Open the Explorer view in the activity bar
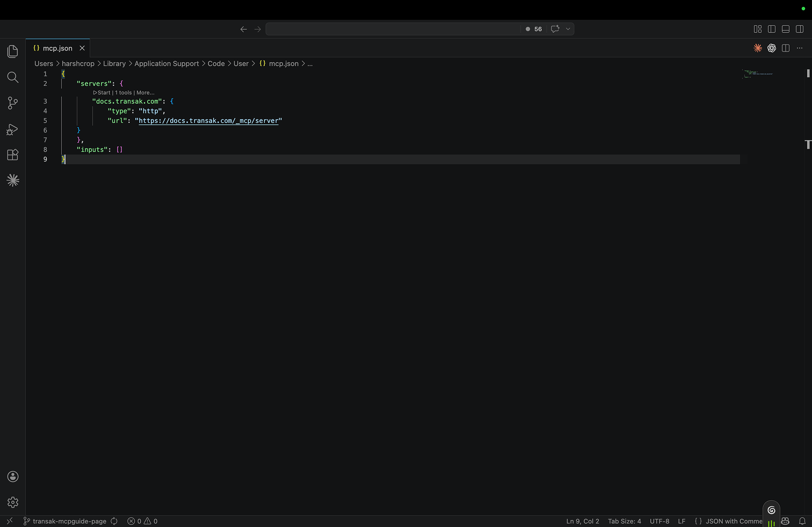 pyautogui.click(x=12, y=51)
